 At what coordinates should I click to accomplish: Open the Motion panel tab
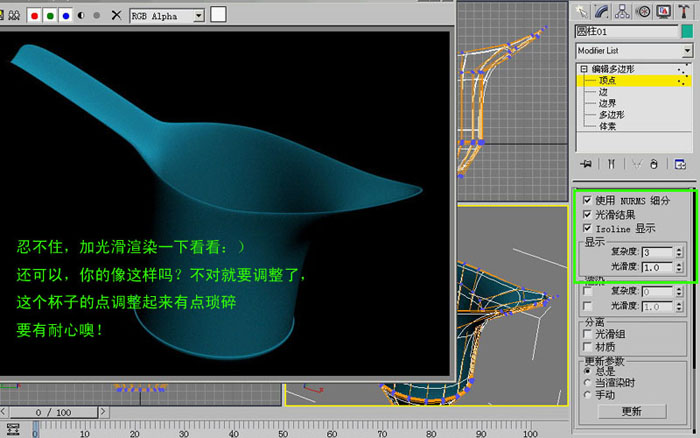click(643, 12)
